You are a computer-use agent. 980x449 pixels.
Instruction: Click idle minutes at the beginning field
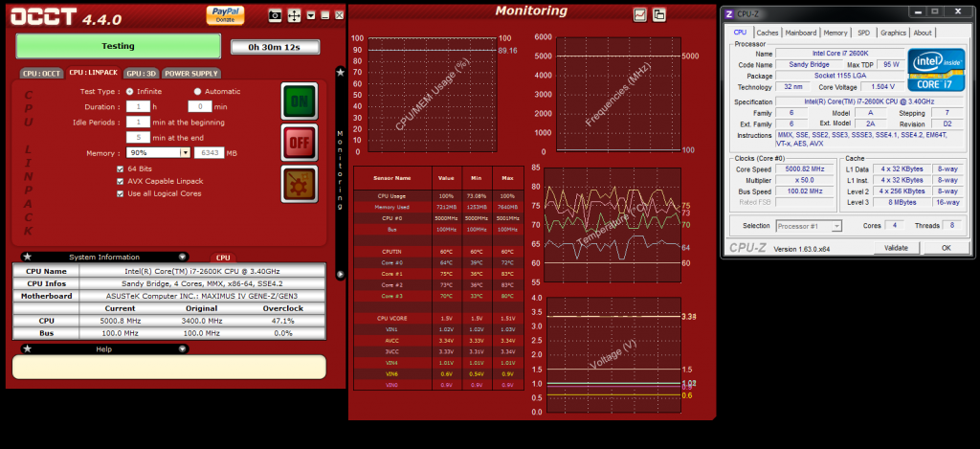coord(138,122)
